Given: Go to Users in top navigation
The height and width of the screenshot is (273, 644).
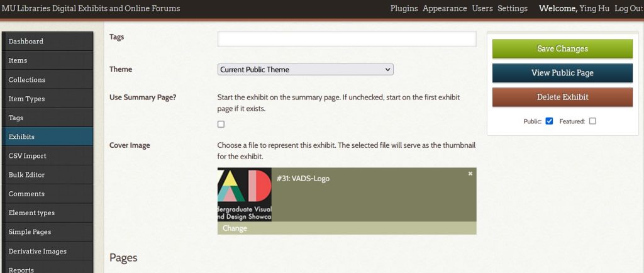Looking at the screenshot, I should coord(482,9).
